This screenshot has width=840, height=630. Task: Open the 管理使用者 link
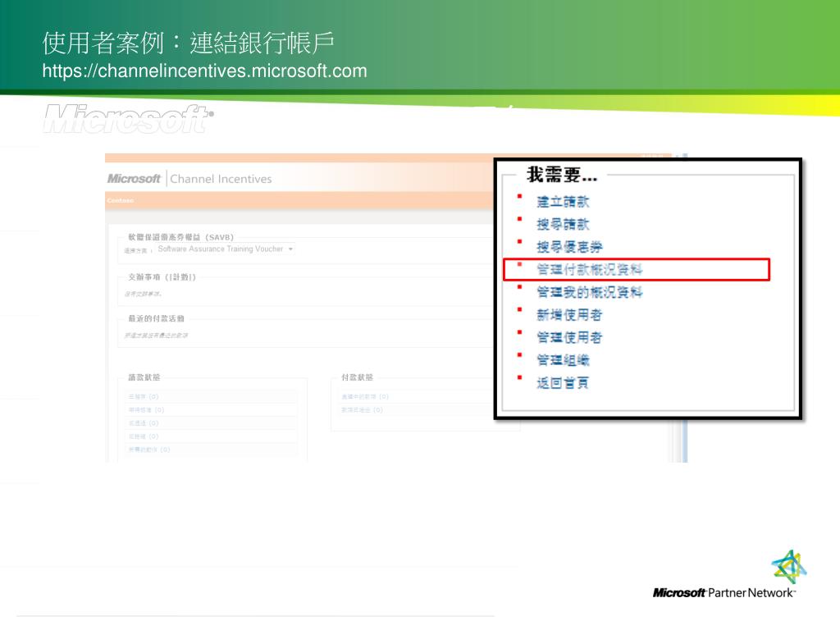pyautogui.click(x=569, y=337)
